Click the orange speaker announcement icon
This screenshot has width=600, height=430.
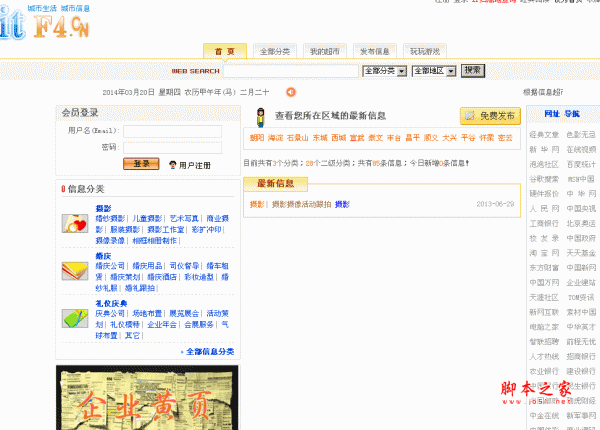point(291,92)
